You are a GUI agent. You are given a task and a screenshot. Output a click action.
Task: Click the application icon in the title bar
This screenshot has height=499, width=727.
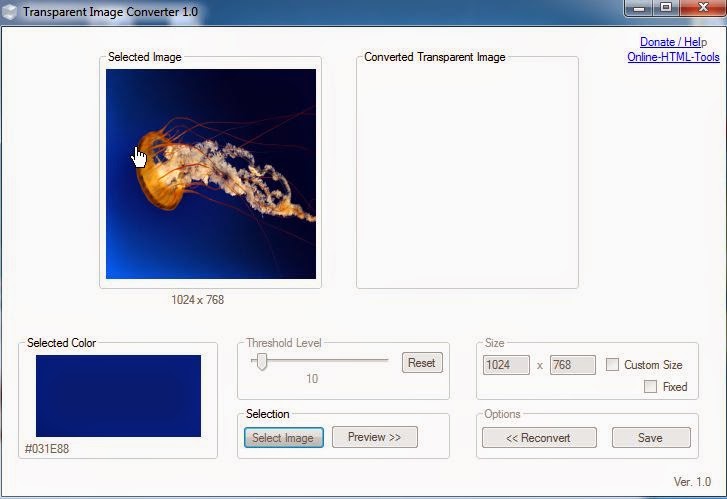pyautogui.click(x=10, y=11)
